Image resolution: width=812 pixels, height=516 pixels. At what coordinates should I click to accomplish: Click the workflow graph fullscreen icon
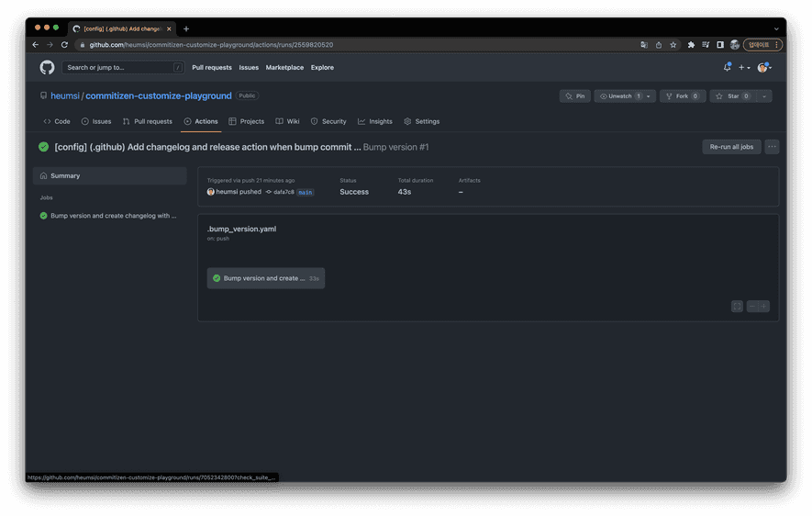(737, 307)
